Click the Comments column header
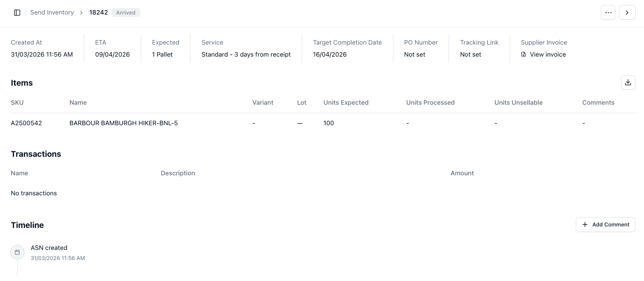The width and height of the screenshot is (644, 281). click(x=598, y=103)
